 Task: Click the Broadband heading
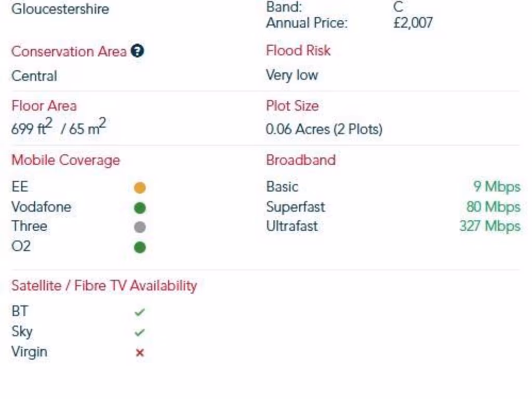(301, 160)
